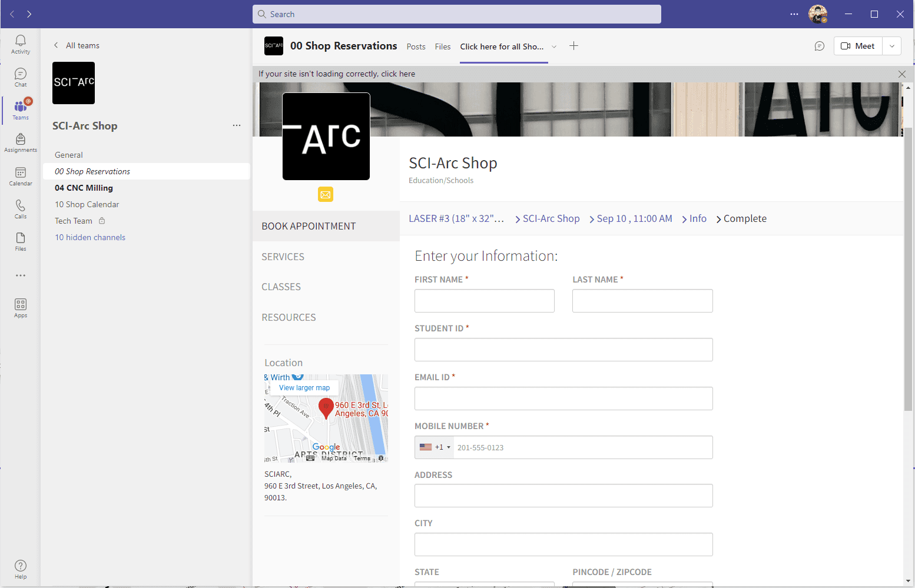
Task: Click the Student ID field
Action: (x=563, y=350)
